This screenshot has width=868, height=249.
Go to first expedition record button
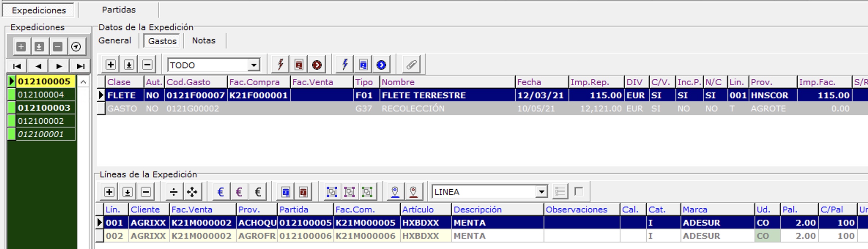[17, 66]
